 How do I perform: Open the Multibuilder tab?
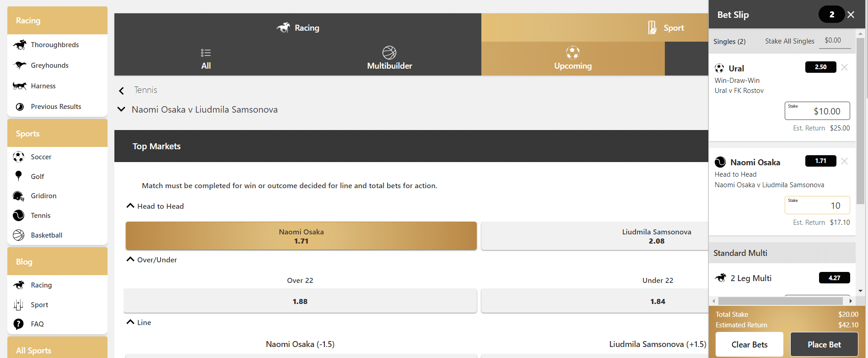click(x=389, y=59)
